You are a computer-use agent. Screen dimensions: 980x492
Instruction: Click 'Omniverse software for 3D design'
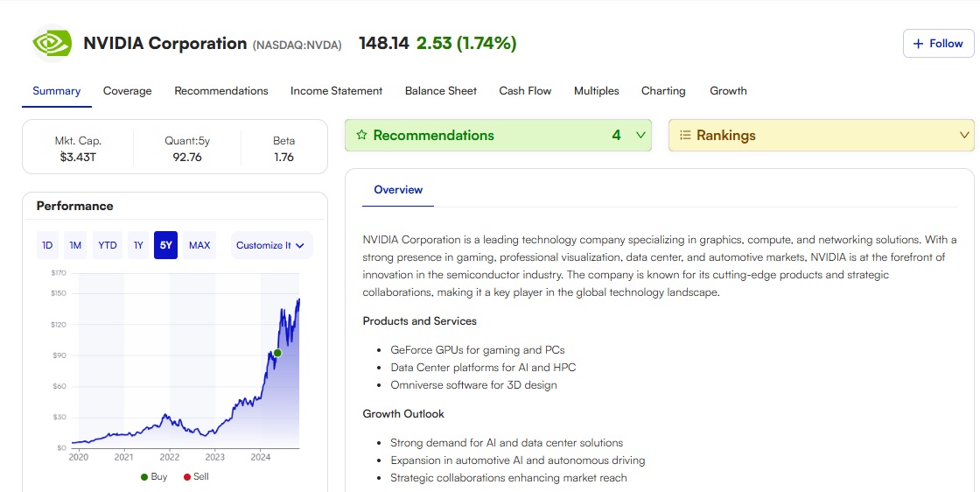click(473, 385)
